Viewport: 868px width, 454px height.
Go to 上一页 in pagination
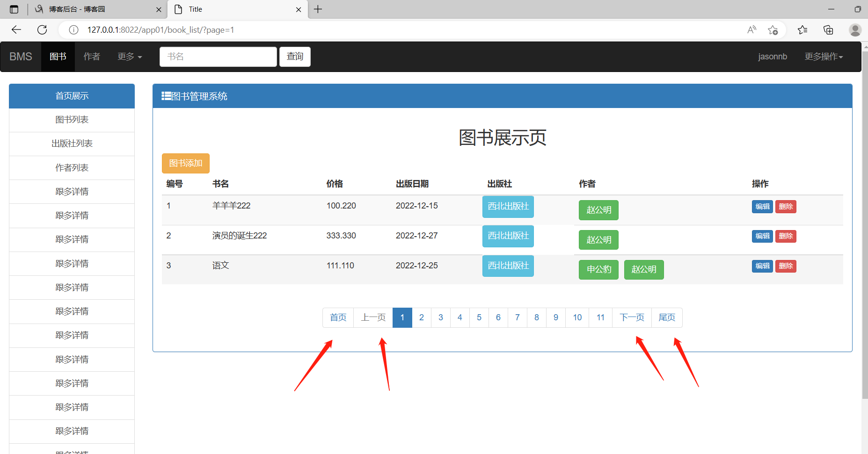click(x=373, y=317)
